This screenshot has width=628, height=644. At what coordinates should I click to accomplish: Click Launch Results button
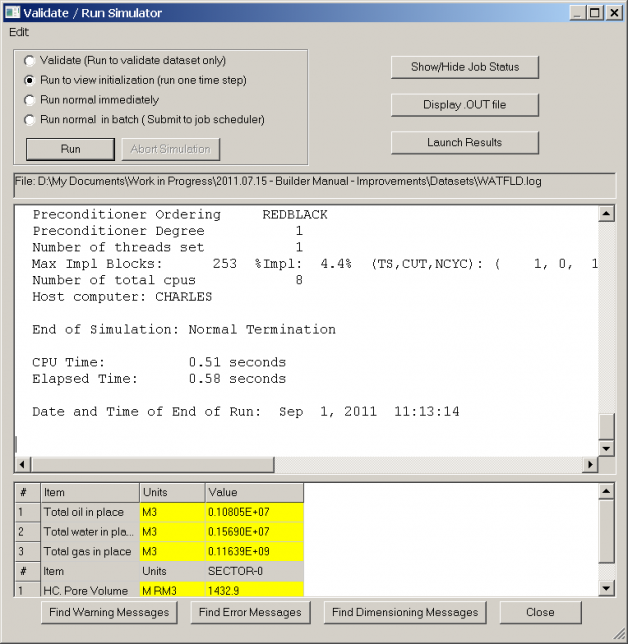click(x=464, y=142)
